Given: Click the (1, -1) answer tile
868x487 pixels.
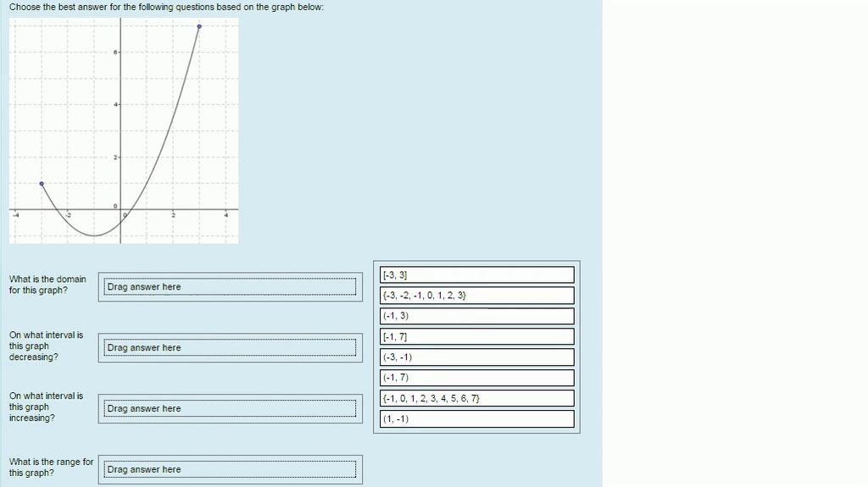Looking at the screenshot, I should tap(477, 419).
